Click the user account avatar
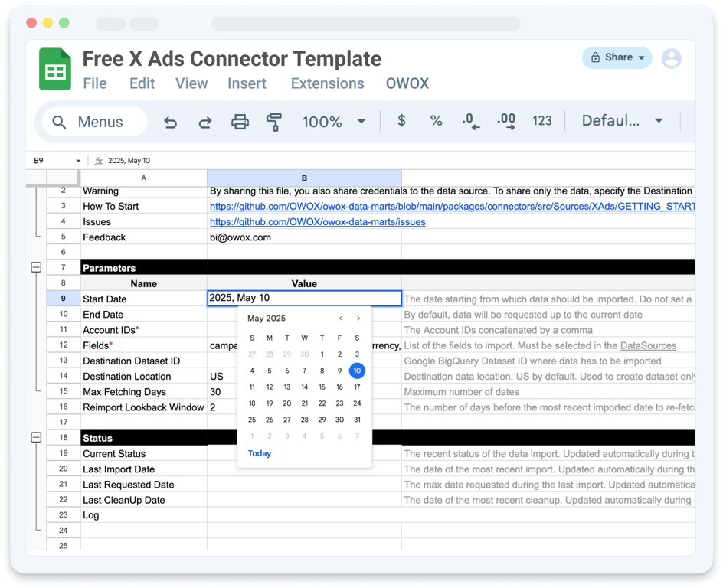723x588 pixels. (672, 58)
